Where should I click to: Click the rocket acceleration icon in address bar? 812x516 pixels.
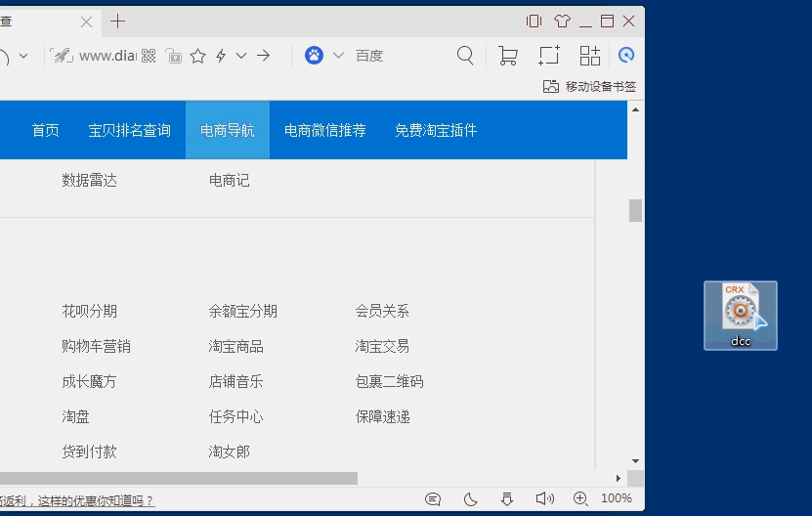[62, 56]
